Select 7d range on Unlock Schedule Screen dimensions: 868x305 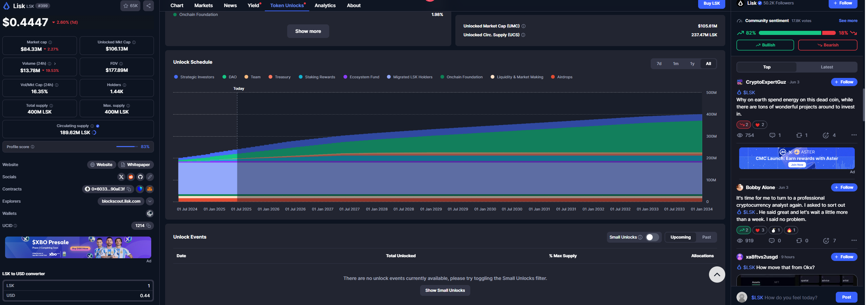click(659, 64)
